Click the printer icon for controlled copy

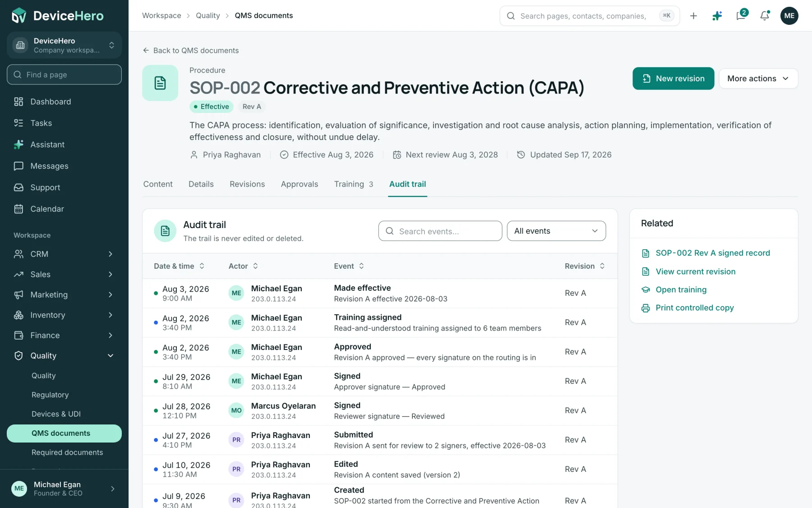(646, 308)
